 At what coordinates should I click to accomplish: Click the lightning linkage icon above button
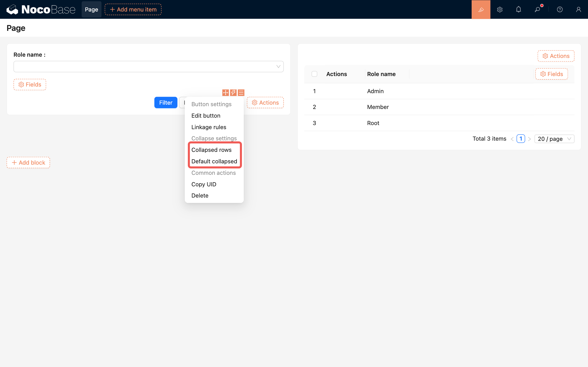pos(233,92)
